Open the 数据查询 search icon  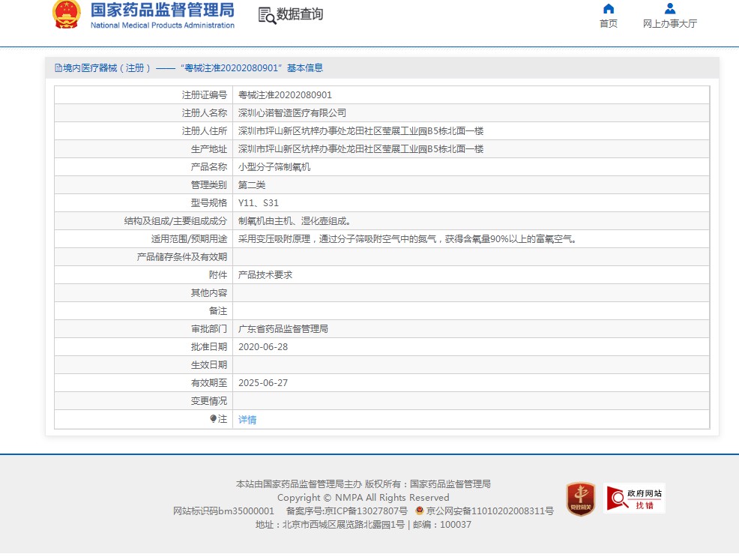click(x=267, y=16)
